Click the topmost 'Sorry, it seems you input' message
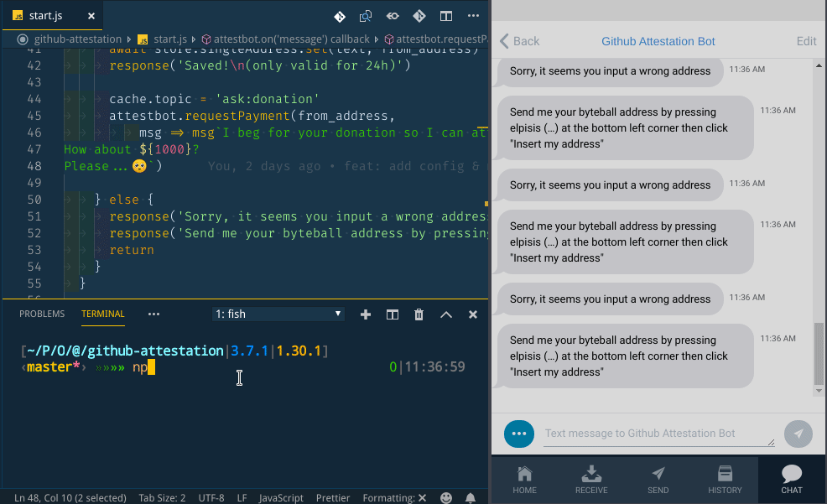This screenshot has height=504, width=827. (610, 71)
